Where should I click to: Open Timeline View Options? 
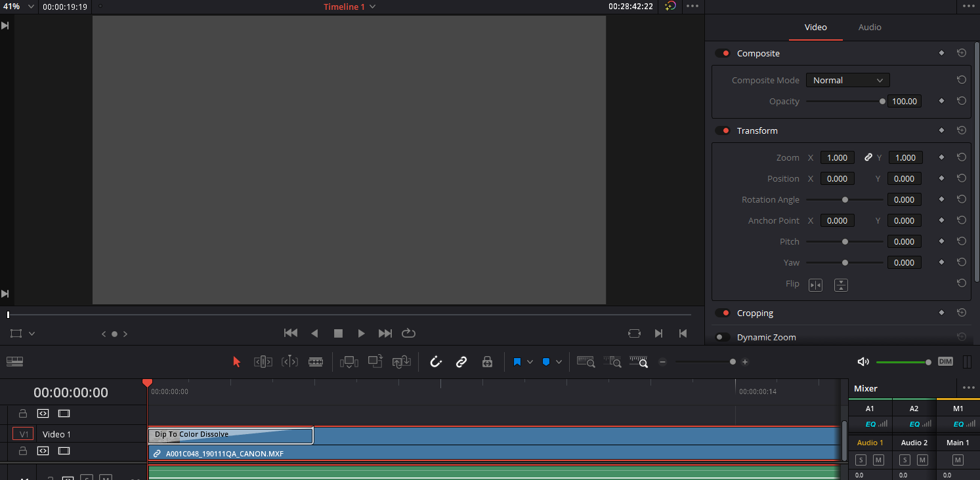pos(14,361)
